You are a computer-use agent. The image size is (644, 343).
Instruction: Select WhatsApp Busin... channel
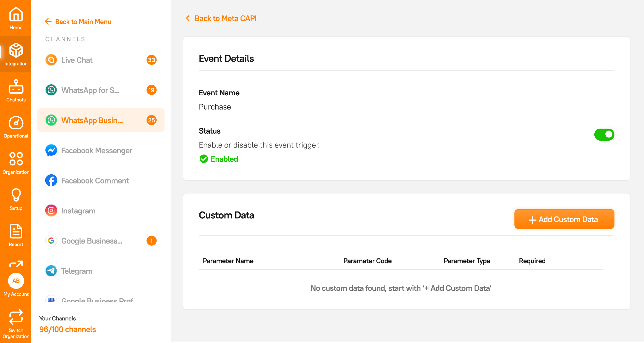click(101, 120)
